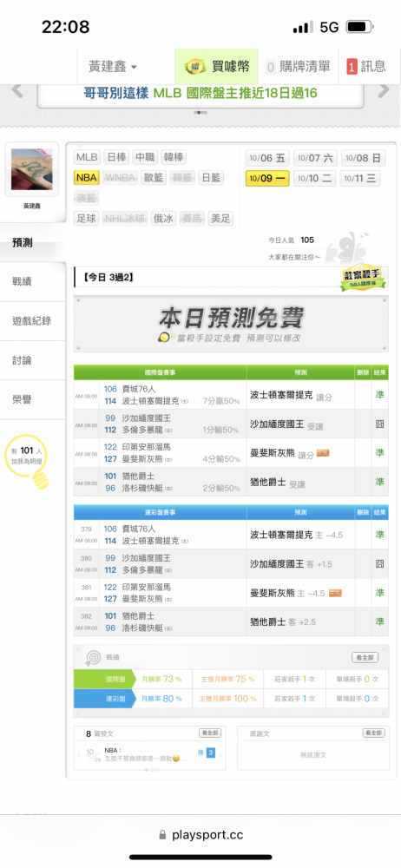Pick date 10/10 二
The image size is (401, 868).
(315, 178)
